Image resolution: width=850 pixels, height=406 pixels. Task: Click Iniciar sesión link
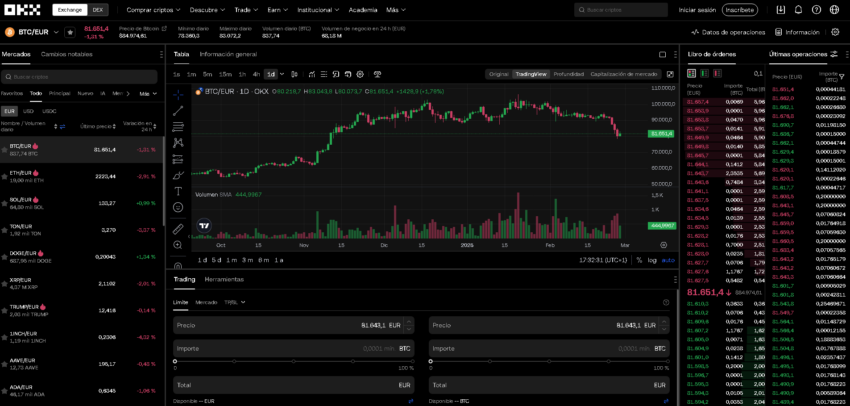(x=697, y=10)
